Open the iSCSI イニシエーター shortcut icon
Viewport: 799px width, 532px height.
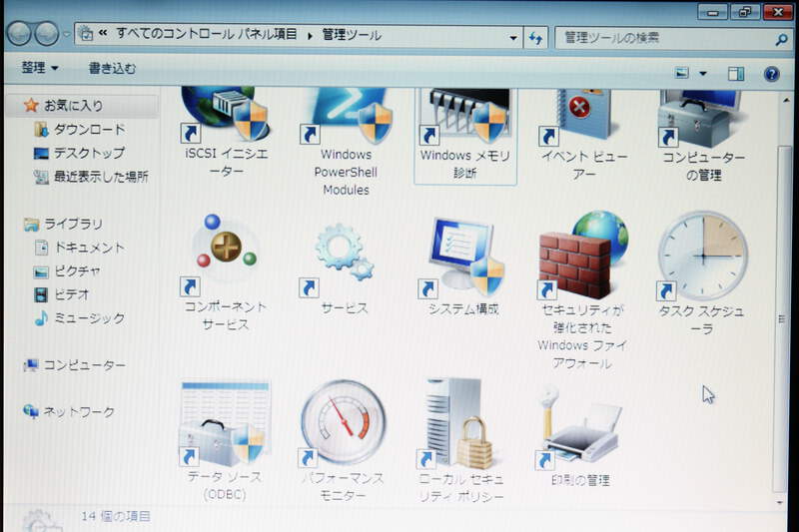coord(226,115)
